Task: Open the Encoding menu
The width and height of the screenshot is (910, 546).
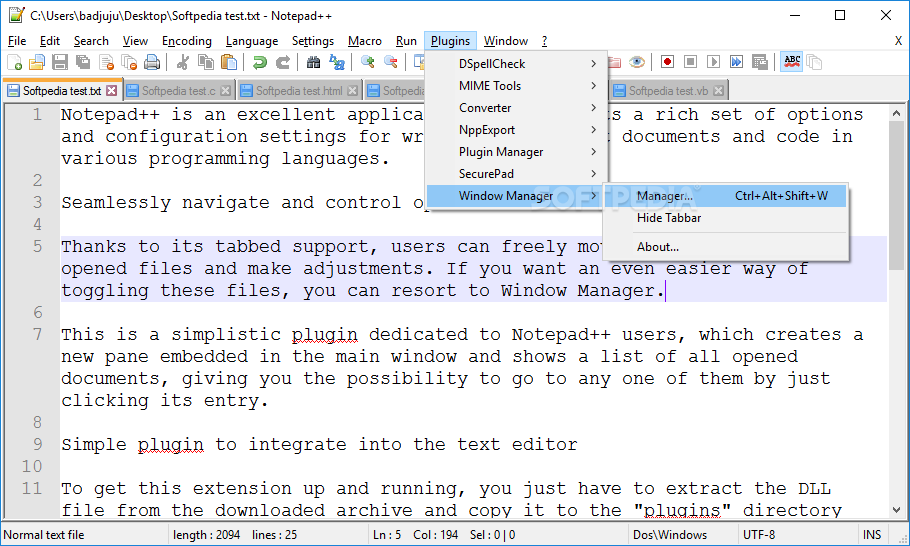Action: click(187, 41)
